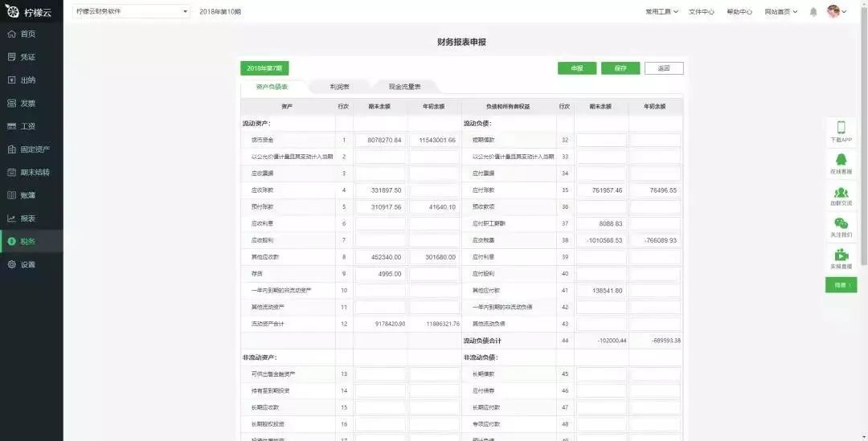This screenshot has height=441, width=868.
Task: Click the 非流动负债: section heading
Action: [481, 357]
